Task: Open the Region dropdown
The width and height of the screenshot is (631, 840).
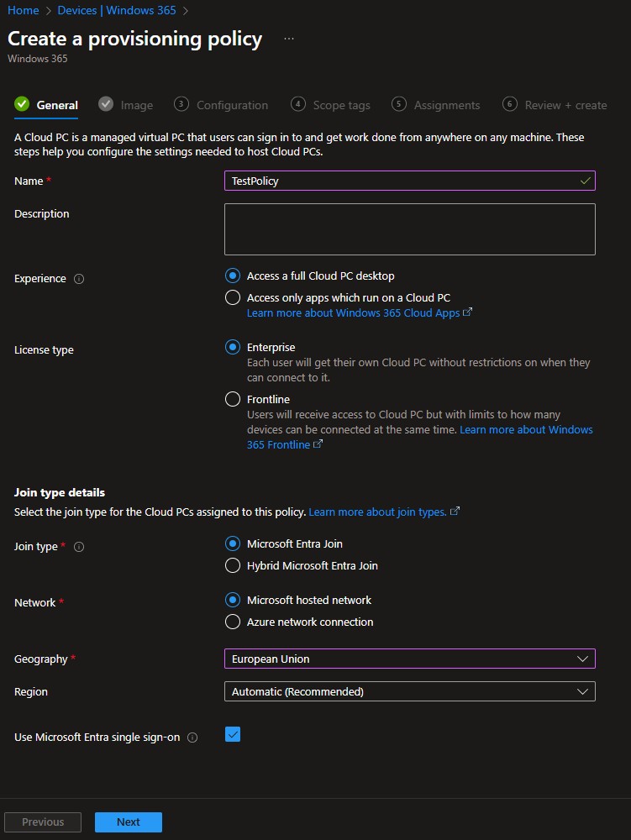Action: point(409,691)
